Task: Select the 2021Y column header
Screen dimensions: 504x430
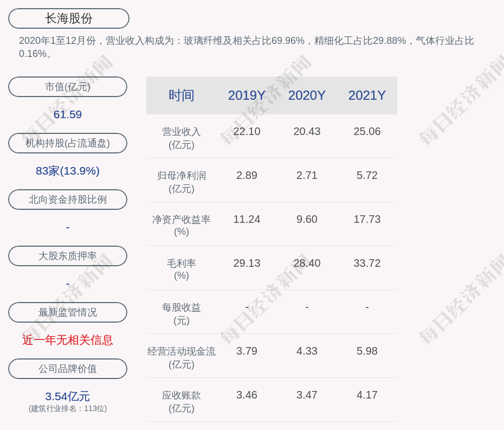Action: [x=367, y=95]
